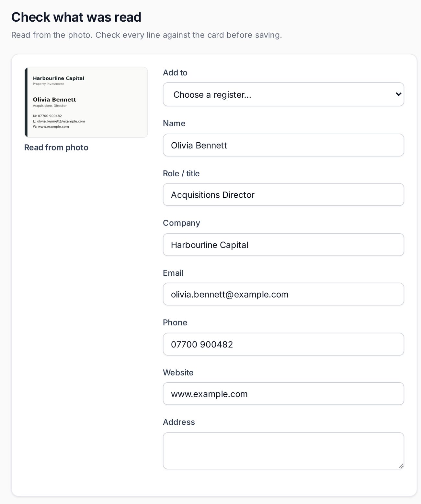
Task: Click the Email label
Action: [173, 273]
